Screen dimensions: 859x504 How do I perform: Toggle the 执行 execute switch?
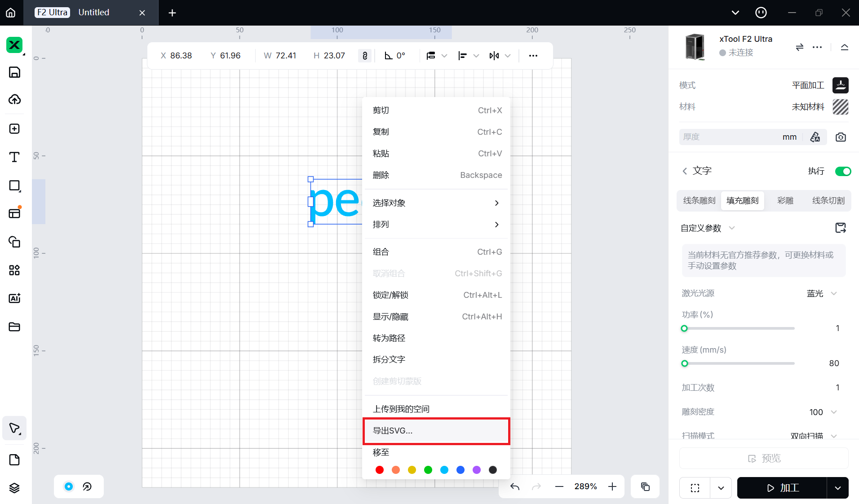843,171
